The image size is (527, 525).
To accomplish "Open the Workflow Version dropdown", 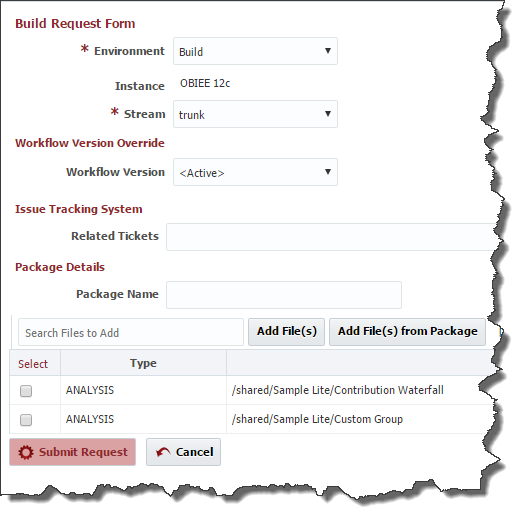I will (255, 172).
